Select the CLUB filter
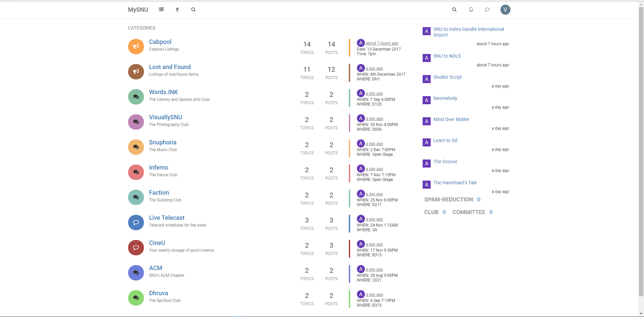 431,212
